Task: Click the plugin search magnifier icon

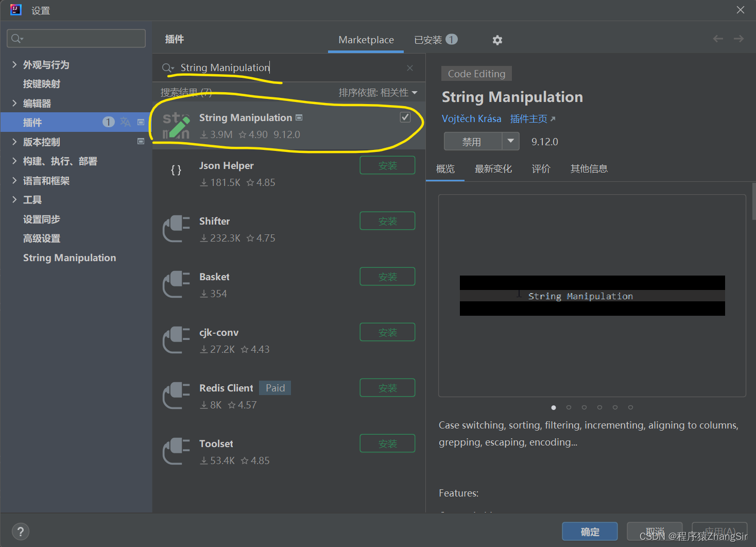Action: pos(168,68)
